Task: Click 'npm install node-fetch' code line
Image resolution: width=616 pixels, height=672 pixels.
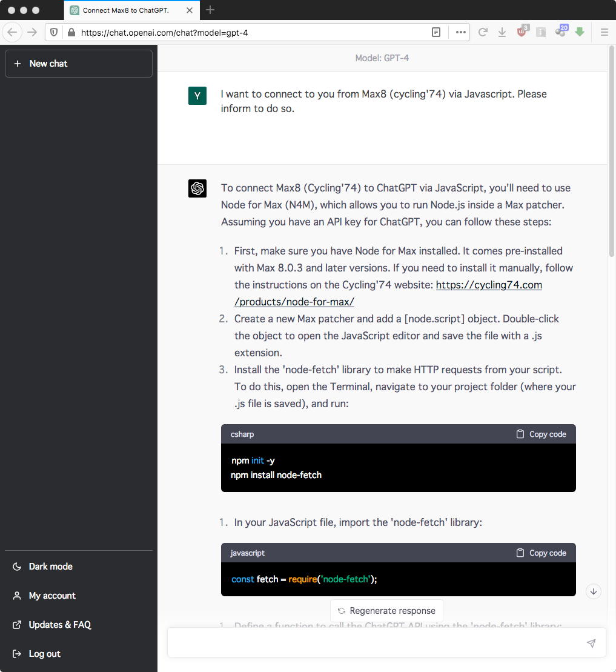Action: coord(276,475)
